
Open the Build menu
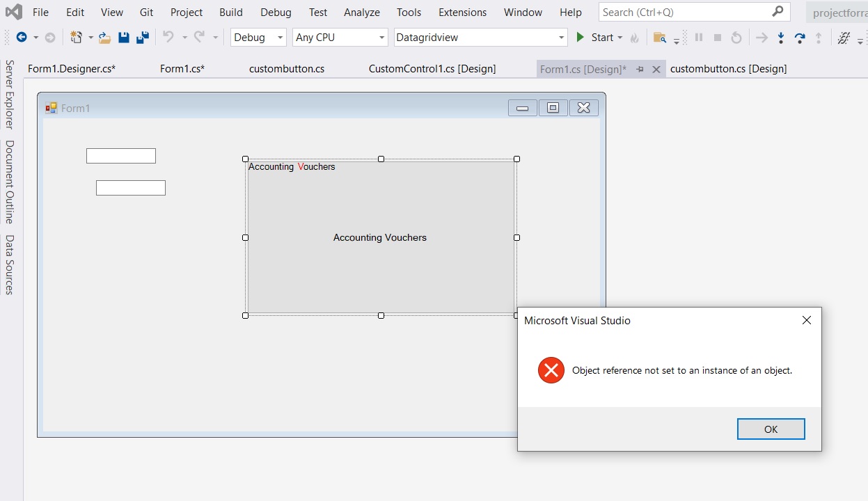(x=231, y=13)
